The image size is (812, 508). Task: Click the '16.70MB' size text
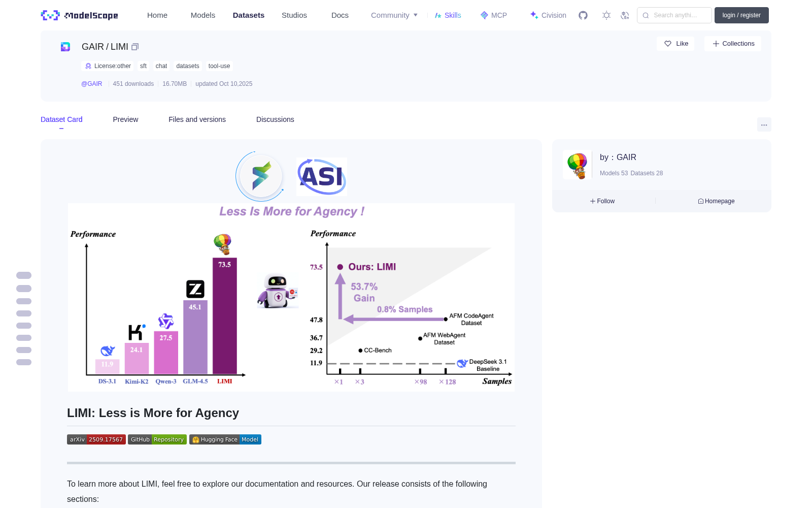[x=175, y=84]
